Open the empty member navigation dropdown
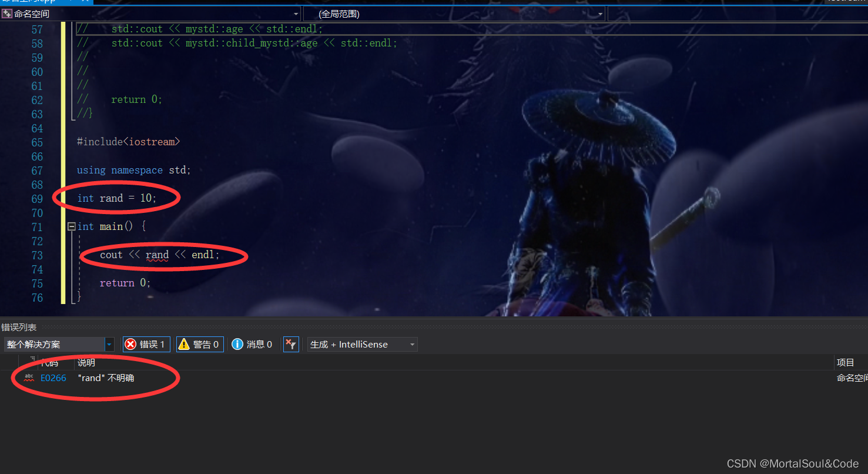Screen dimensions: 868x474 738,14
